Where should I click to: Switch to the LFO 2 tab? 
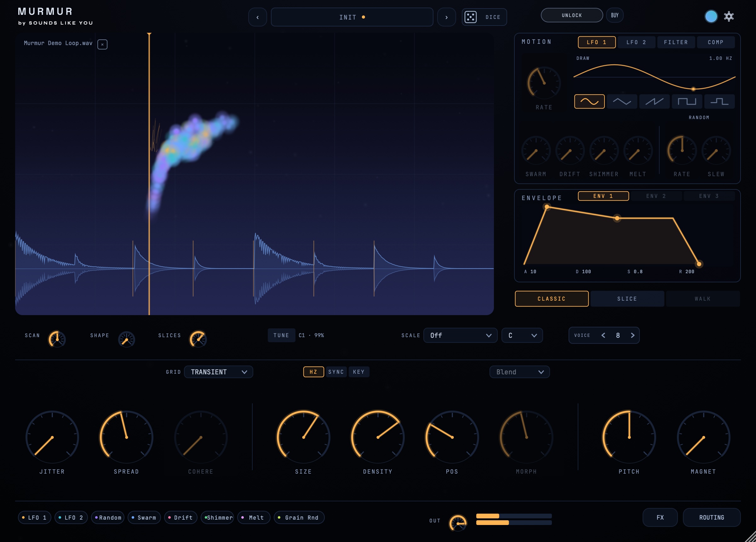click(636, 42)
